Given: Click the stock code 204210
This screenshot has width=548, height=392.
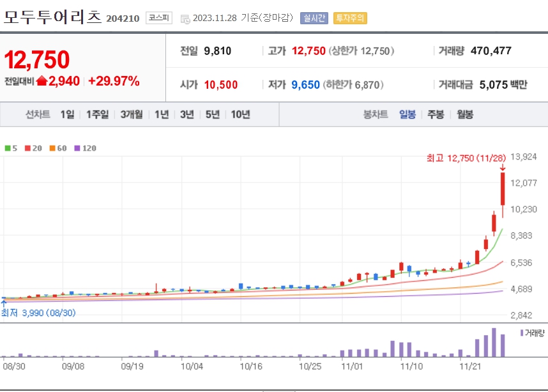Looking at the screenshot, I should coord(123,19).
